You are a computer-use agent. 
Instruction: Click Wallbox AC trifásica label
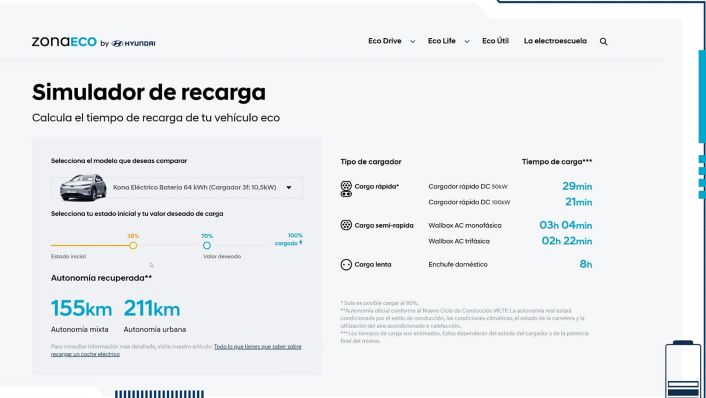click(459, 241)
